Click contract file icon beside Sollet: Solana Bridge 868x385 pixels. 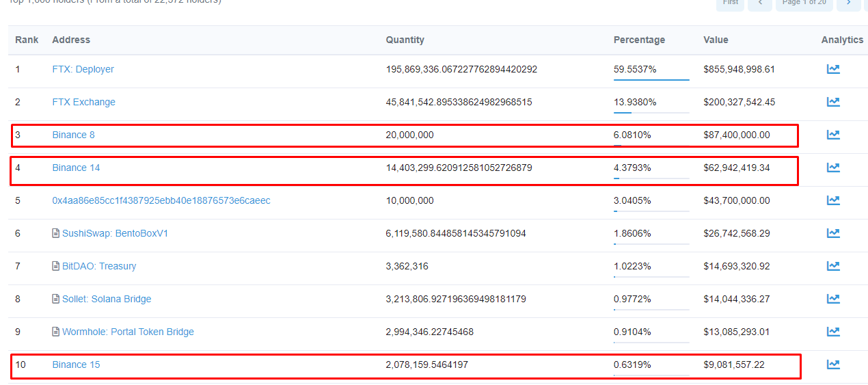pyautogui.click(x=56, y=299)
